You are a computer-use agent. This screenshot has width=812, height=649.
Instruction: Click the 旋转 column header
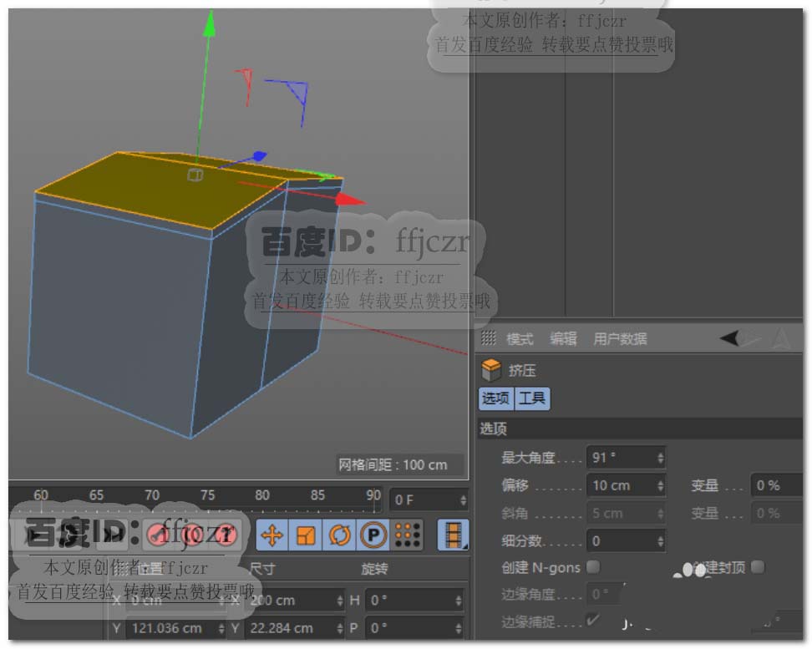(x=374, y=569)
